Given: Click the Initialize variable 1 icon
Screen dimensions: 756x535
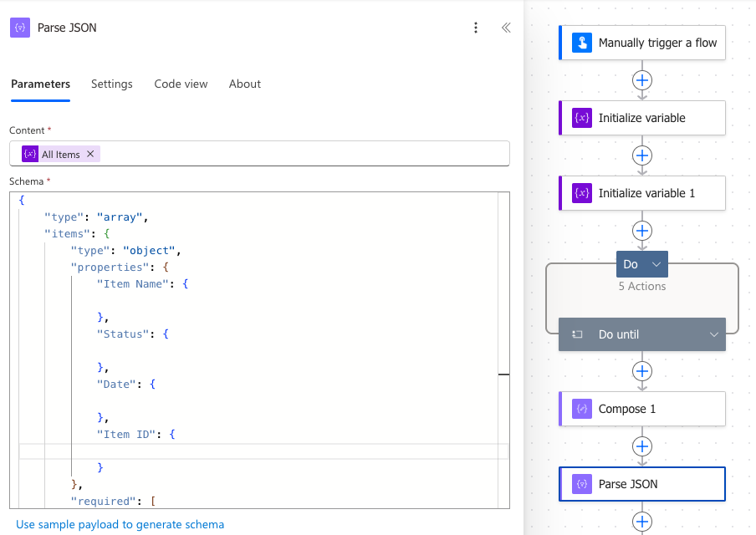Looking at the screenshot, I should point(582,193).
